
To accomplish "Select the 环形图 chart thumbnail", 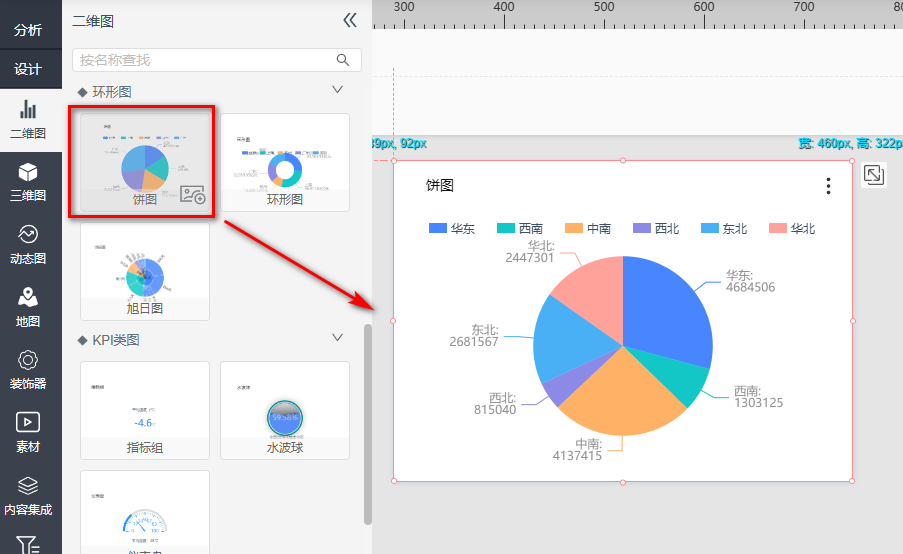I will (x=285, y=162).
